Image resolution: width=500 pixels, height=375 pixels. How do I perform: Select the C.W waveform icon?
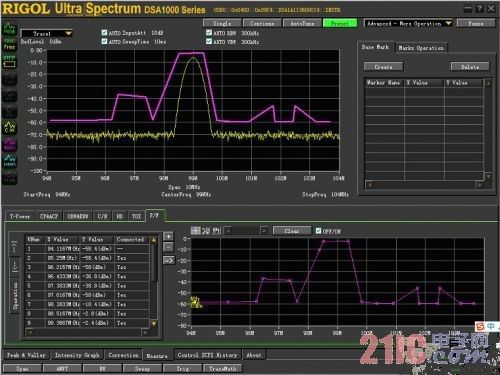coord(9,127)
